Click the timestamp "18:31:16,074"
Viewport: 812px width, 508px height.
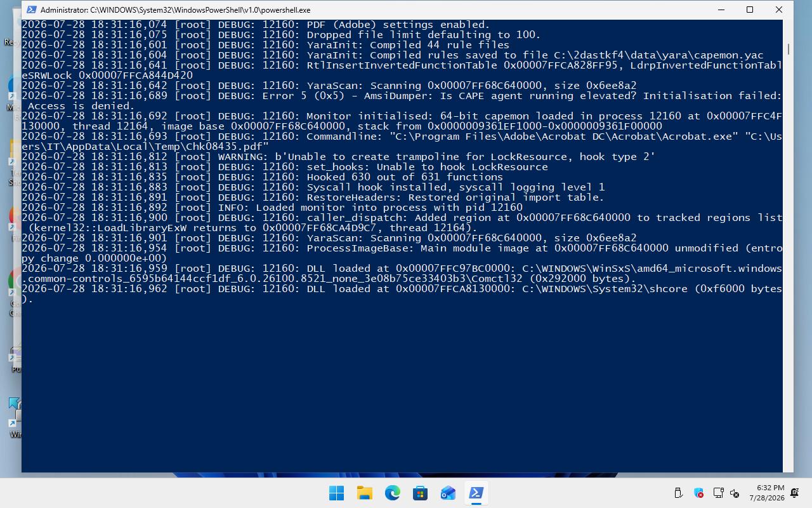pyautogui.click(x=129, y=25)
